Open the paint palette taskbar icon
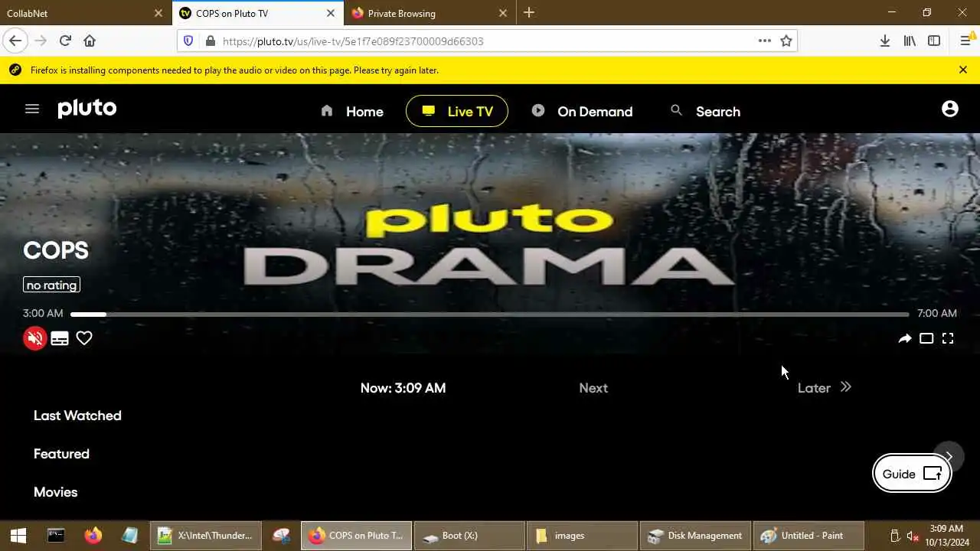980x551 pixels. [x=281, y=536]
